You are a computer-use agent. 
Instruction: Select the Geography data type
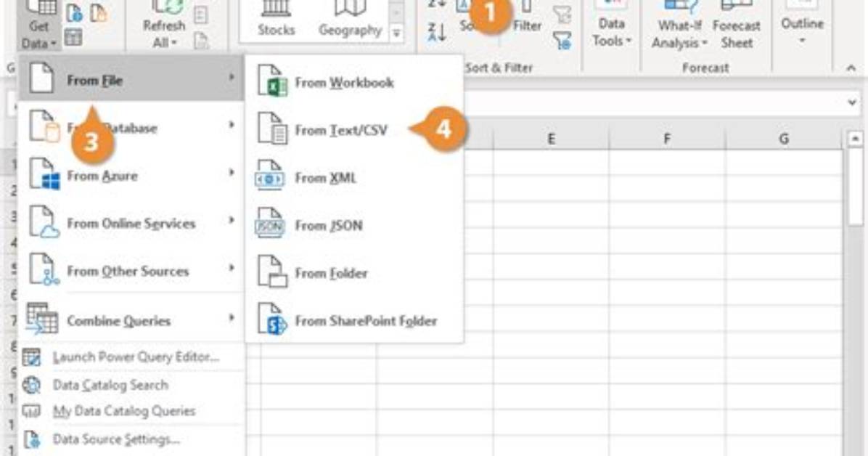click(x=350, y=20)
